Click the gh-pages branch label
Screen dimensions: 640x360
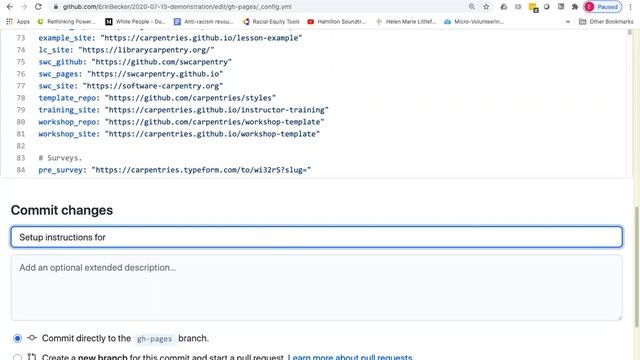click(x=154, y=339)
